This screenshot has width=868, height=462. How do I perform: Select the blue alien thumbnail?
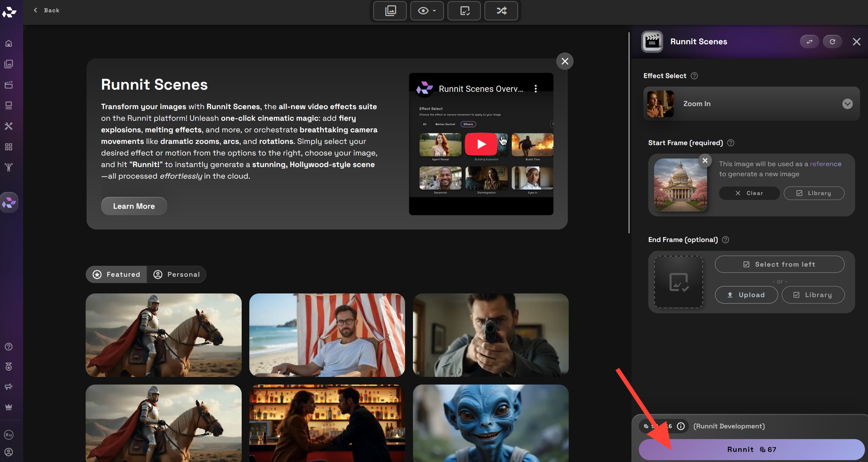pyautogui.click(x=490, y=423)
